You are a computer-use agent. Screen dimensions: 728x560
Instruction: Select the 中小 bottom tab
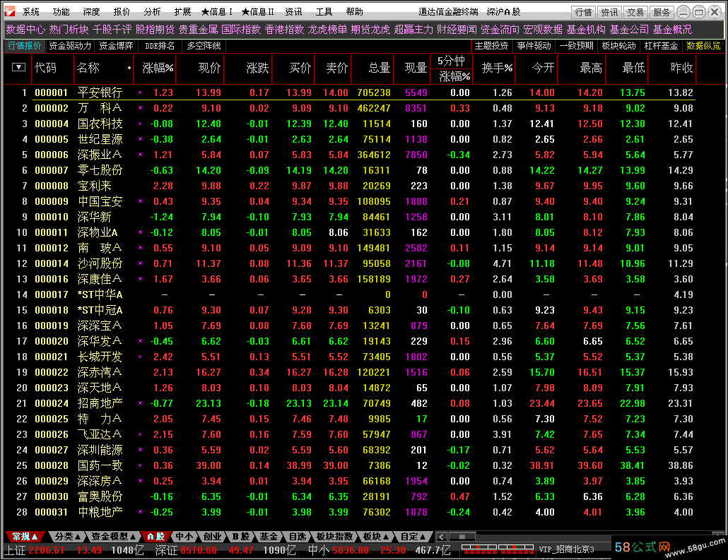[184, 536]
